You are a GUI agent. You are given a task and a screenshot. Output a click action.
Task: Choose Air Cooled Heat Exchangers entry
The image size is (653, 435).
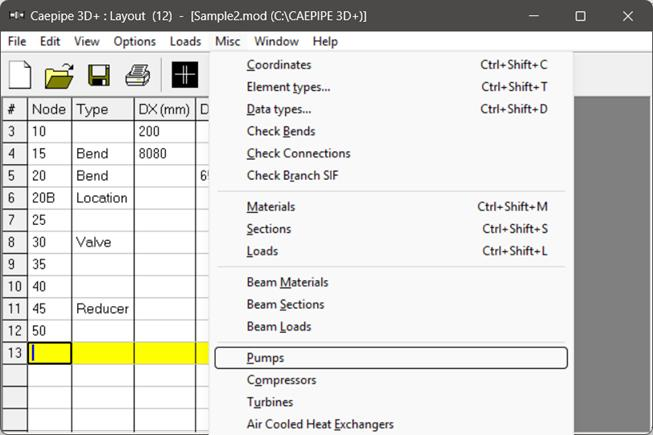pyautogui.click(x=391, y=424)
